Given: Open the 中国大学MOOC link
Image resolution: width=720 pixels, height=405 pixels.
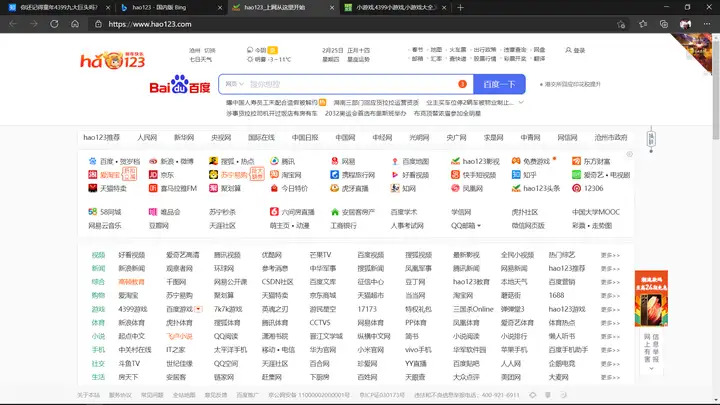Looking at the screenshot, I should (596, 212).
